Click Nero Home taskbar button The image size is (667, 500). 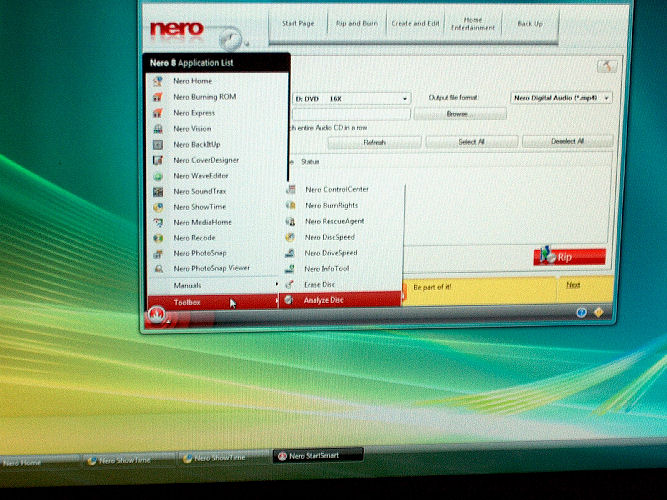pos(38,462)
